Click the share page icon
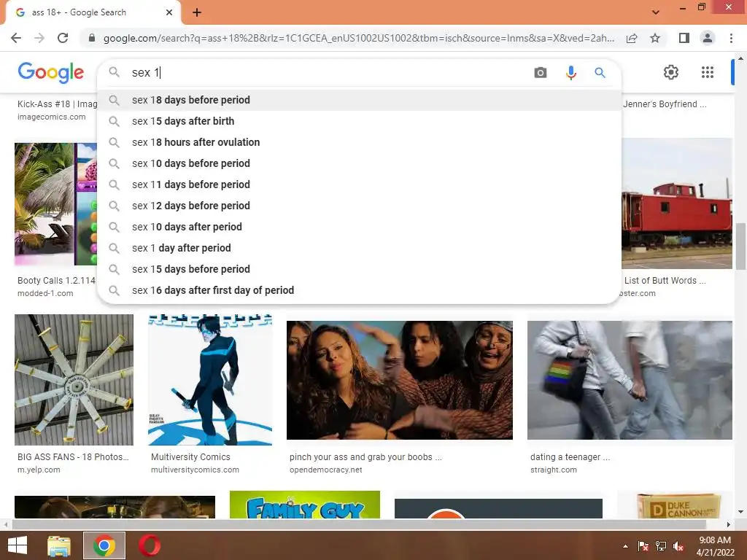The image size is (747, 560). pyautogui.click(x=632, y=38)
